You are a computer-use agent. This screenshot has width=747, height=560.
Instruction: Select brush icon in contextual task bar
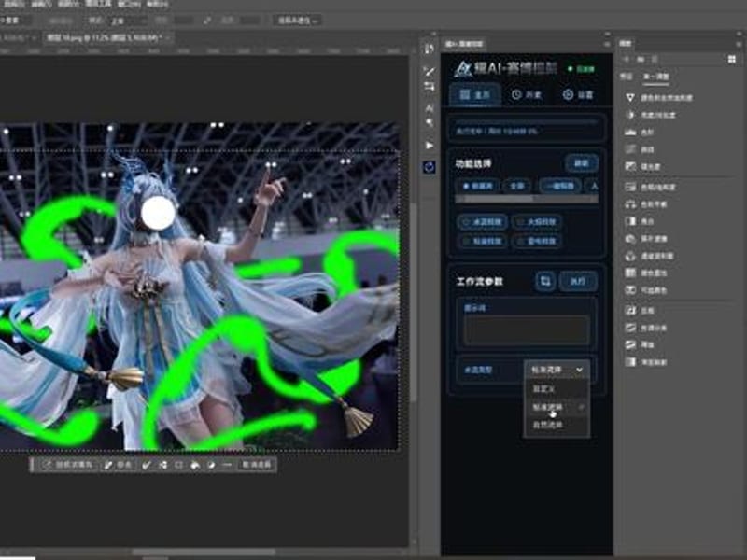coord(147,465)
